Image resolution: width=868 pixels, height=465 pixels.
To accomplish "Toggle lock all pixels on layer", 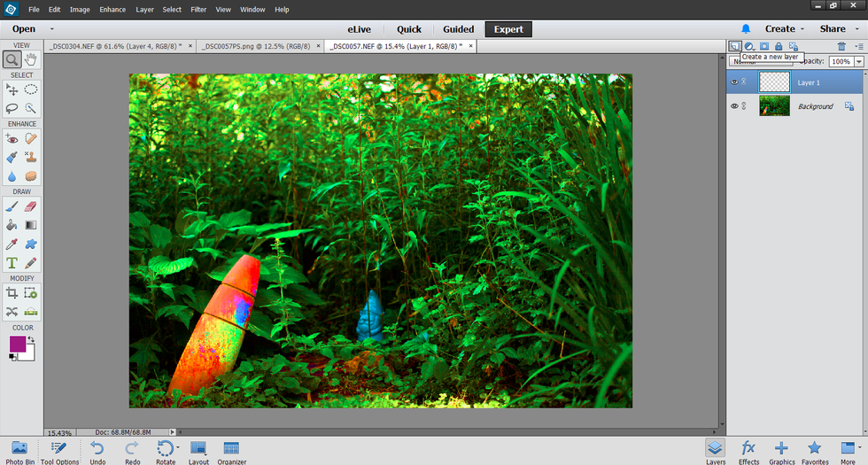I will [x=778, y=46].
